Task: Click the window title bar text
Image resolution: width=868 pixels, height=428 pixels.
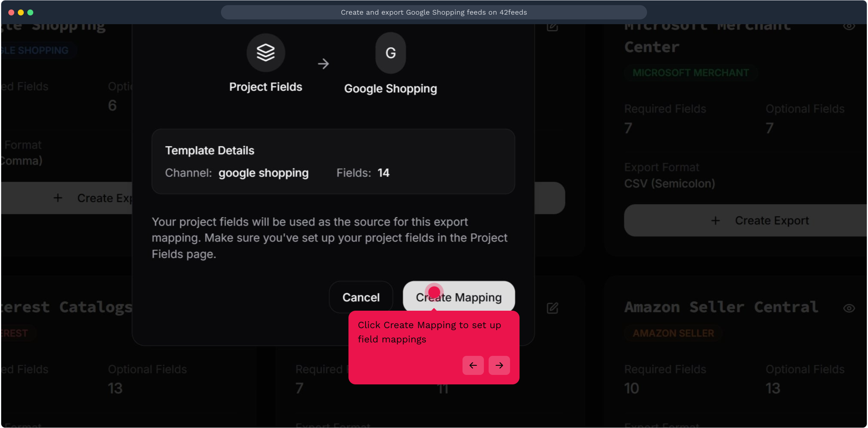Action: [x=434, y=12]
